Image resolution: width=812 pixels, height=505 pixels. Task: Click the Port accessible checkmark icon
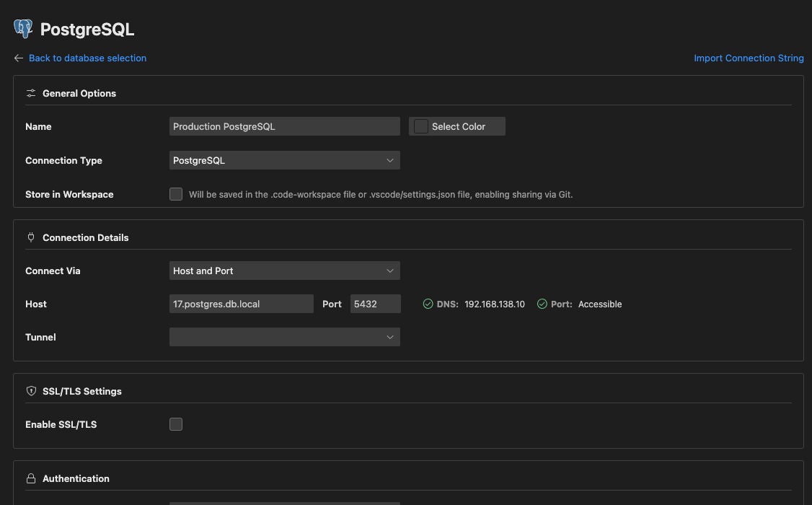coord(542,304)
